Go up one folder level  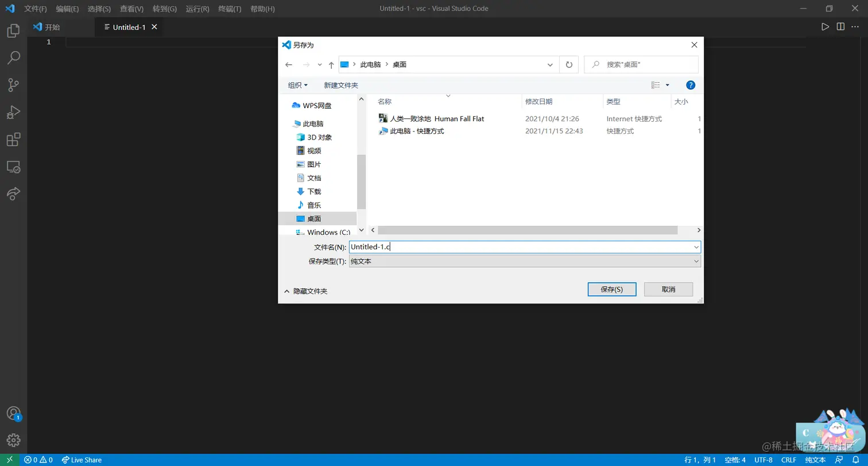331,65
